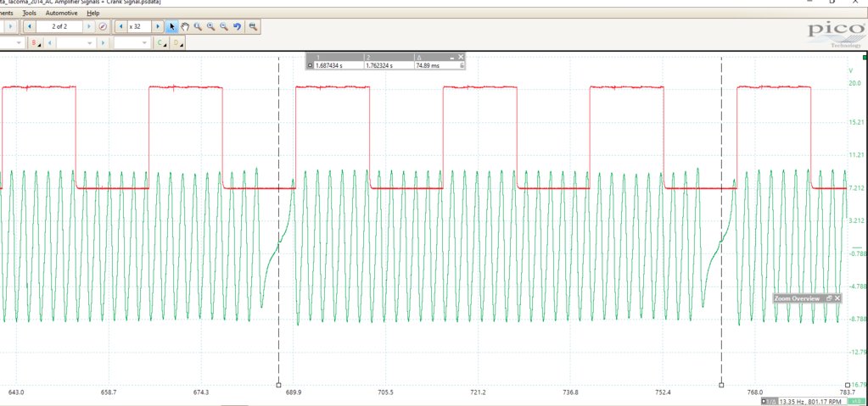Click green V unit label on axis
868x406 pixels.
[851, 70]
